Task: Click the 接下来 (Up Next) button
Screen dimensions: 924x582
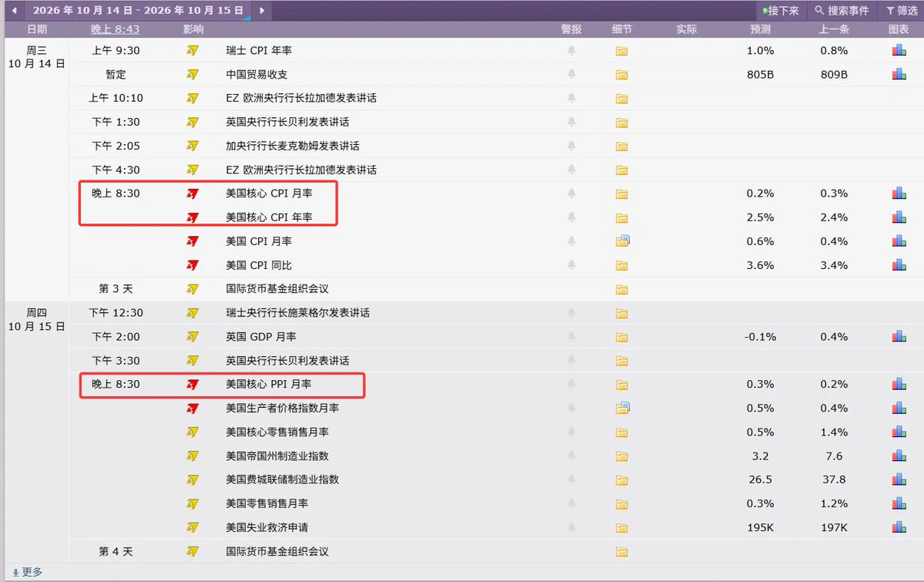Action: 781,11
